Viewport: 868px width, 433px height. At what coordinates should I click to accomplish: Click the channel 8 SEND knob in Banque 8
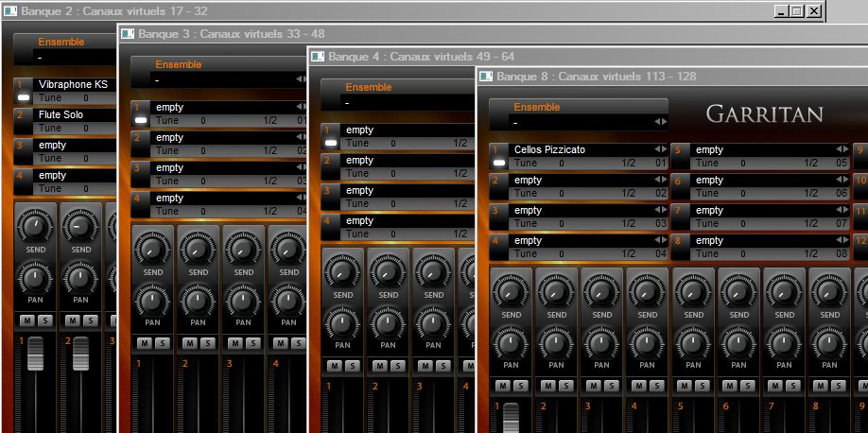(x=829, y=290)
